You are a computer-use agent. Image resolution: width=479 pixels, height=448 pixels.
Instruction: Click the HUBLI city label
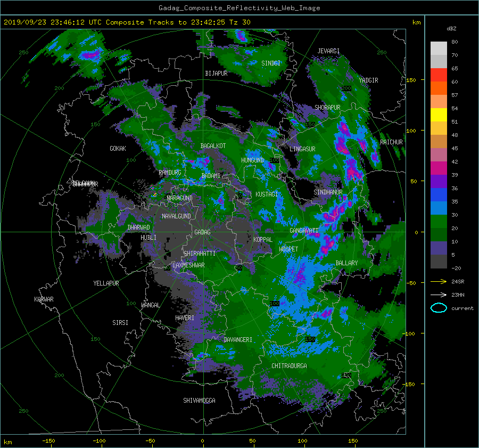point(148,237)
